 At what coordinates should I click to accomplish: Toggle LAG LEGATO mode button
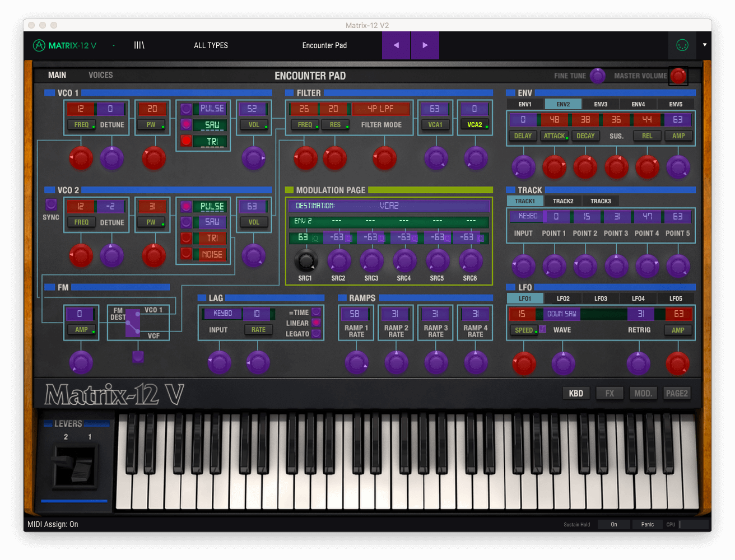click(317, 333)
